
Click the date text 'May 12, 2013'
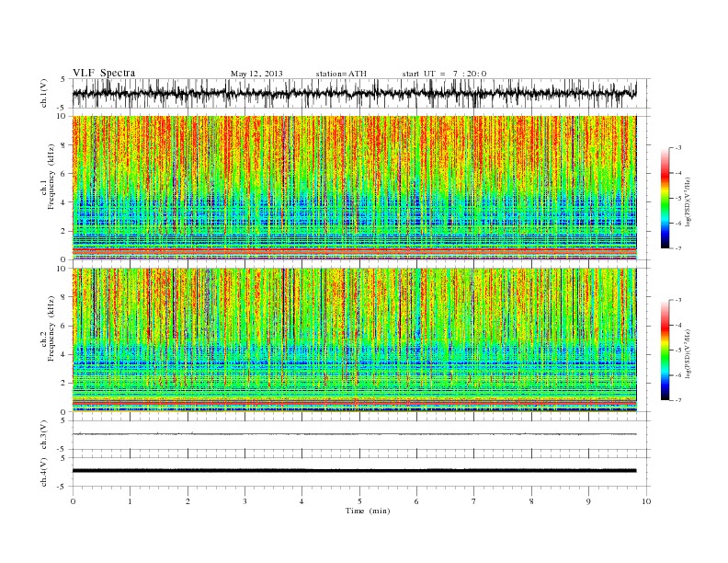tap(256, 74)
